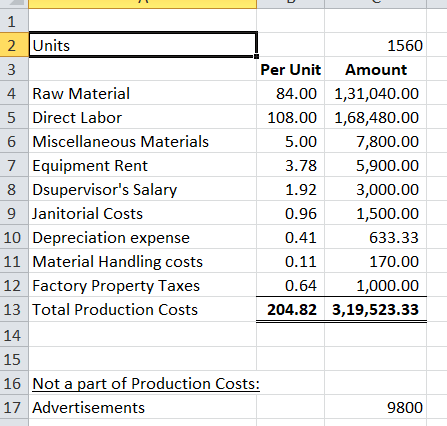Image resolution: width=447 pixels, height=426 pixels.
Task: Select the 633.33 amount cell
Action: (375, 237)
